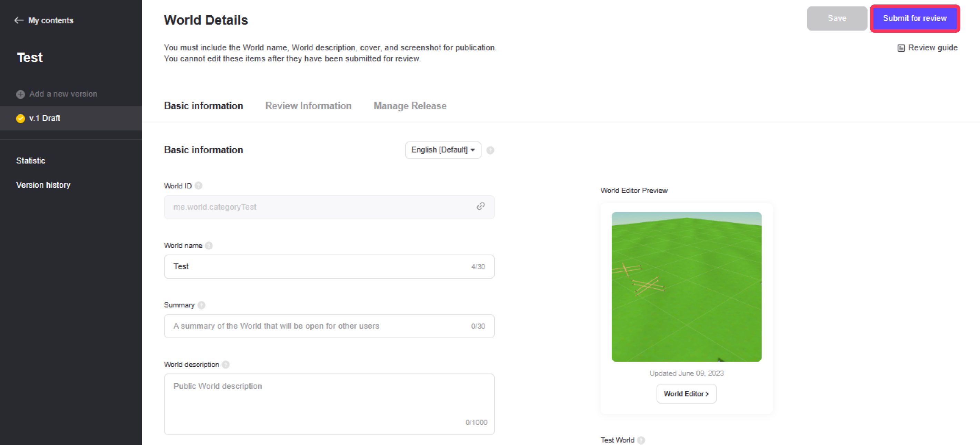
Task: Click the help icon beside Summary label
Action: [202, 305]
